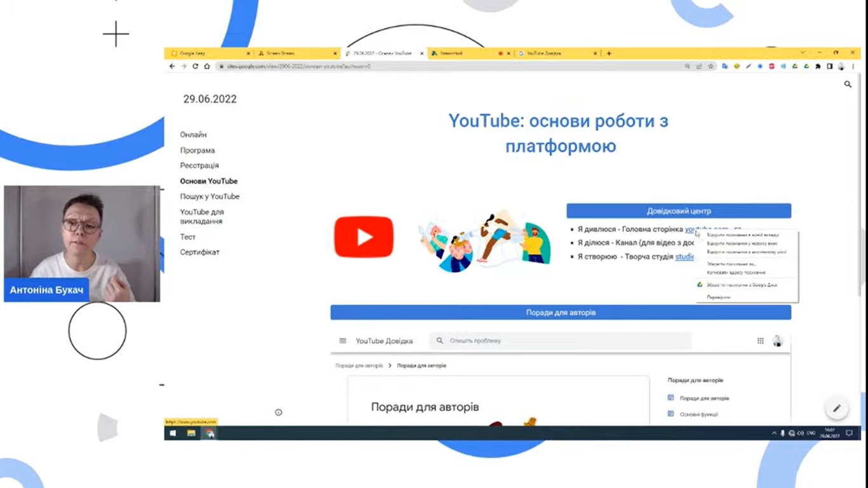Open the Пошук у YouTube sidebar page
868x488 pixels.
tap(210, 196)
